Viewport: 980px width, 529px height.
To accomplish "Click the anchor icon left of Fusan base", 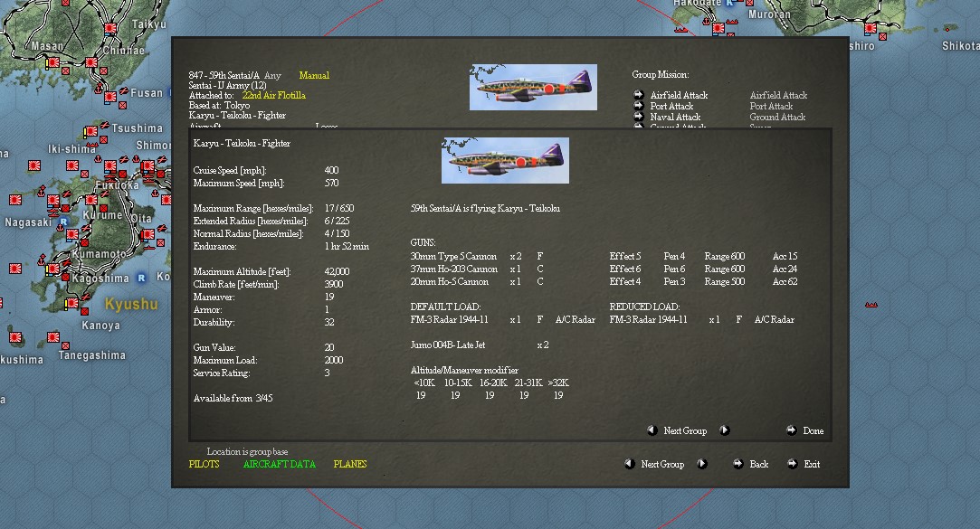I will tap(98, 90).
